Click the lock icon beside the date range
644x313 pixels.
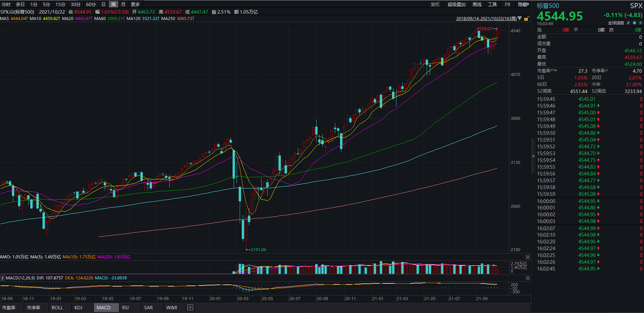[x=526, y=19]
